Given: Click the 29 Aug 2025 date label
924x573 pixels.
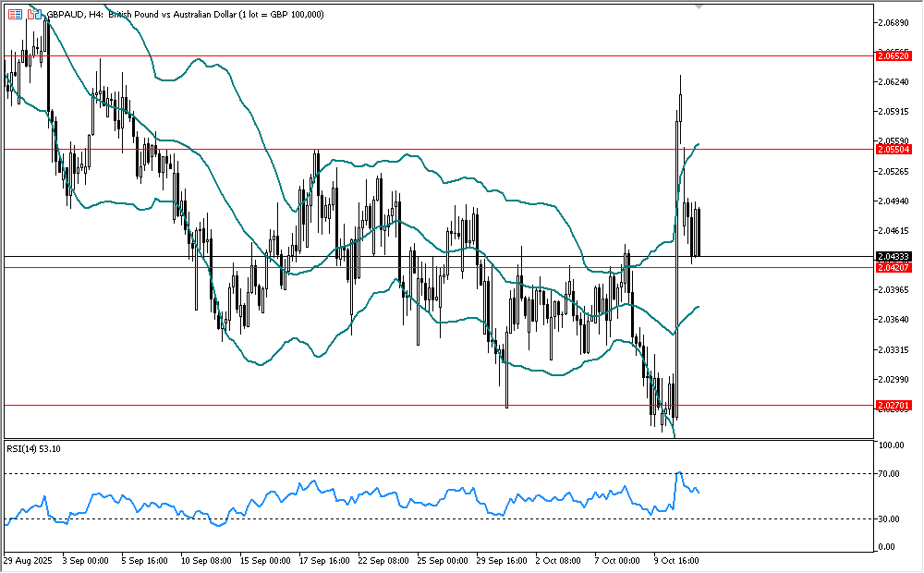Looking at the screenshot, I should click(27, 560).
